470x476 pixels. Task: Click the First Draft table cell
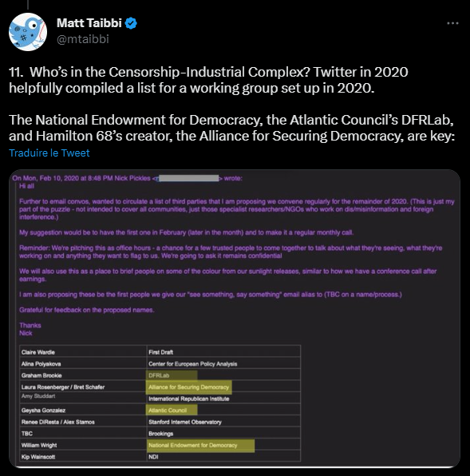[x=223, y=352]
